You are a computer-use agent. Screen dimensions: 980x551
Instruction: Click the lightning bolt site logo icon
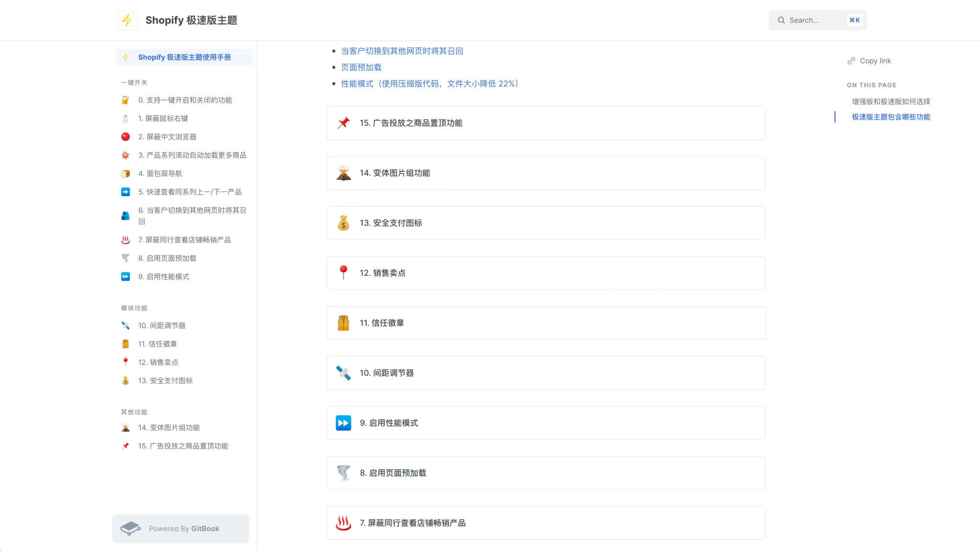point(127,20)
